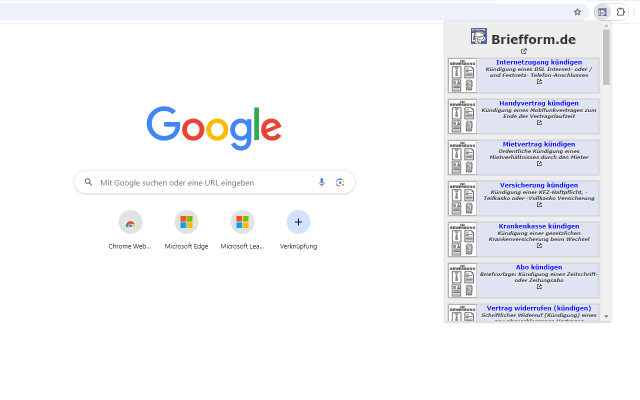
Task: Open Vertrag widerrufen (kündigen) link
Action: pos(539,308)
